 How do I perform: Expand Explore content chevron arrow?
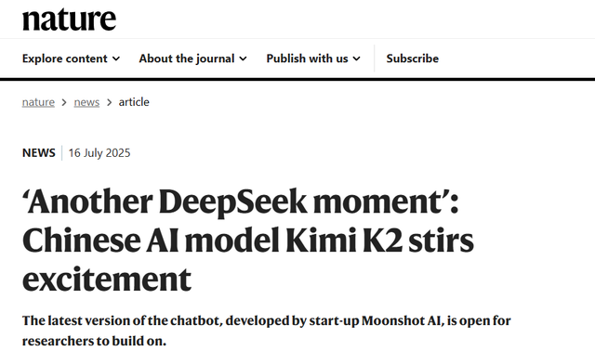coord(116,58)
